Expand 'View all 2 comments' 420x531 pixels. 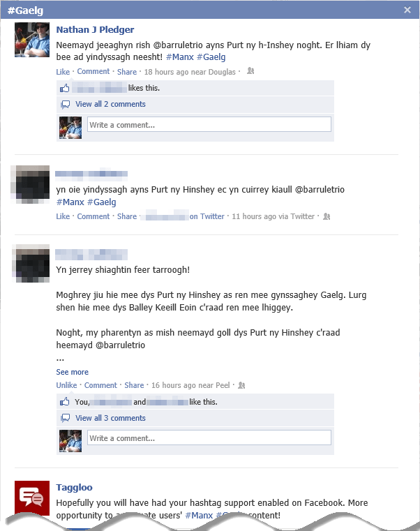click(110, 104)
